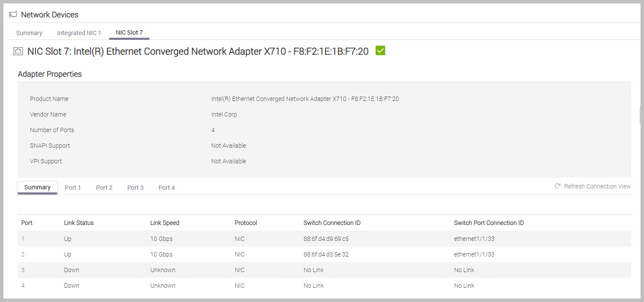This screenshot has height=302, width=644.
Task: Go to the Port 4 tab
Action: 166,188
